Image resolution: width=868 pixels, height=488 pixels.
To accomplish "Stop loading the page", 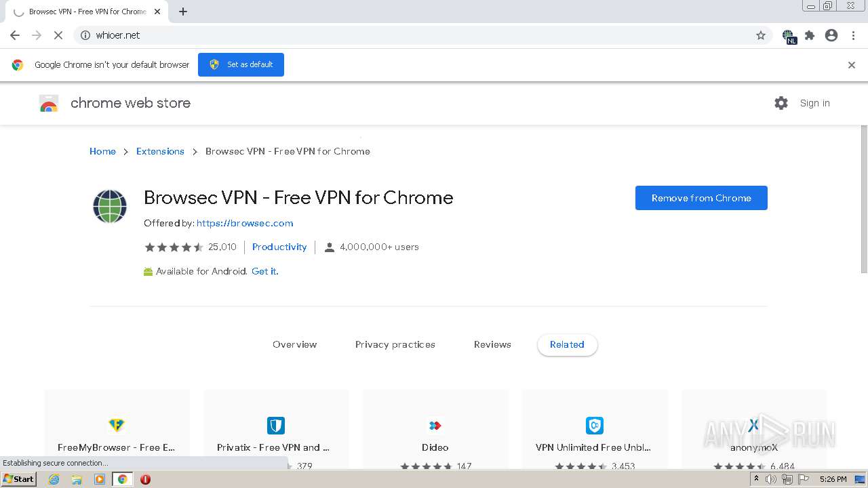I will [x=58, y=35].
